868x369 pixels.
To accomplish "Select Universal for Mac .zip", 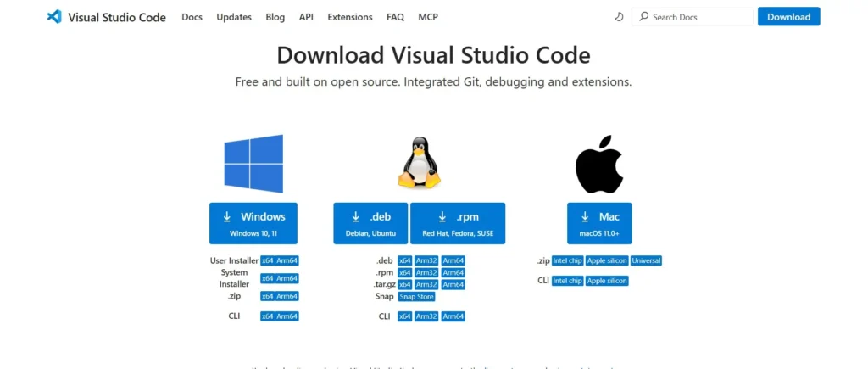I will tap(647, 260).
